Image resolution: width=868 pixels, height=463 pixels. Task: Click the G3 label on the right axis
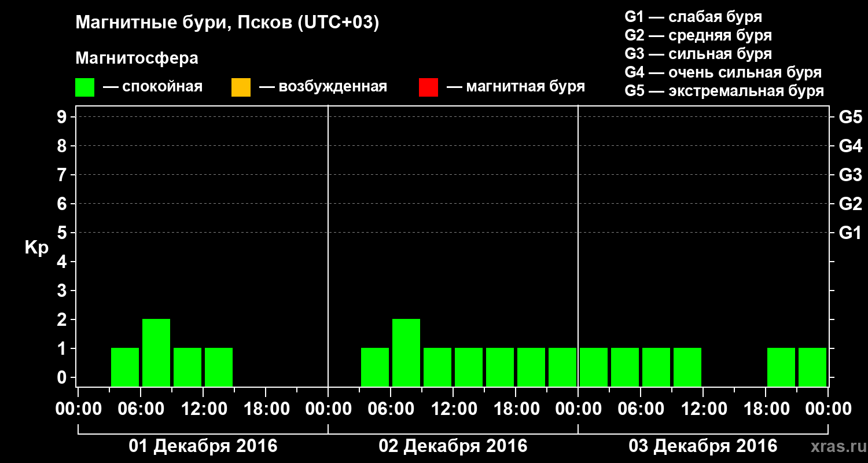point(850,175)
